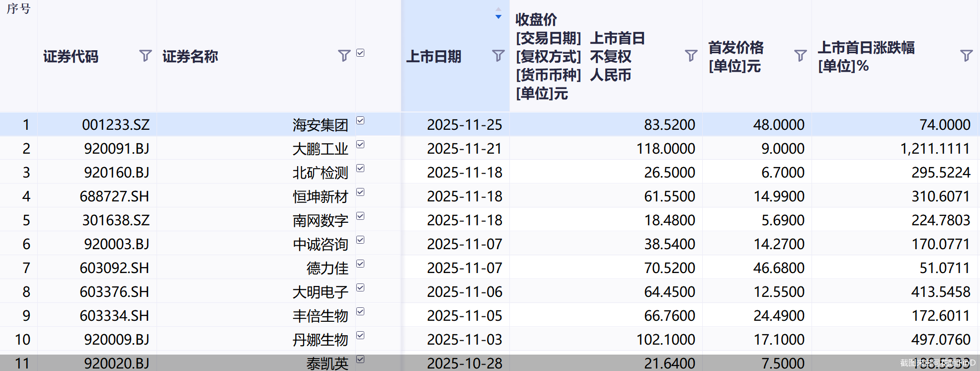Toggle checkbox for 丹娜生物 row

click(361, 335)
